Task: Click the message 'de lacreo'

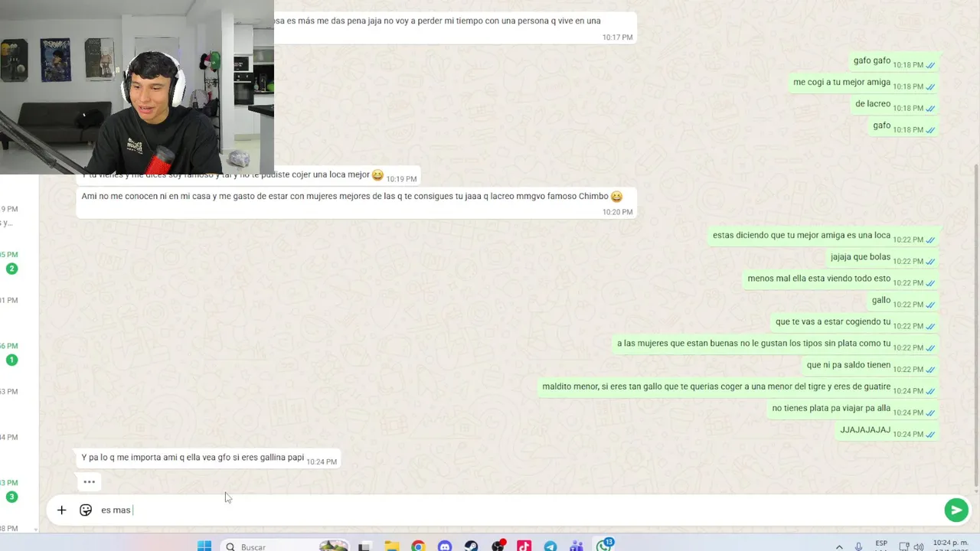Action: click(x=895, y=104)
